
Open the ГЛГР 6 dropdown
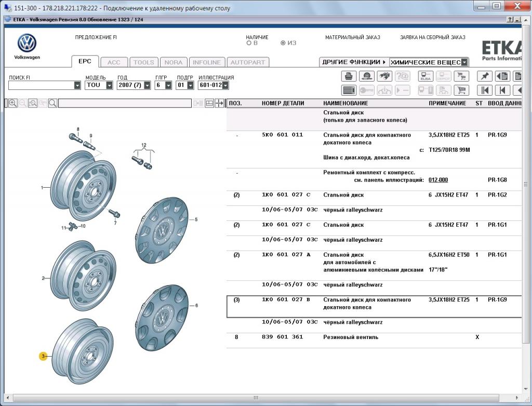pos(168,85)
